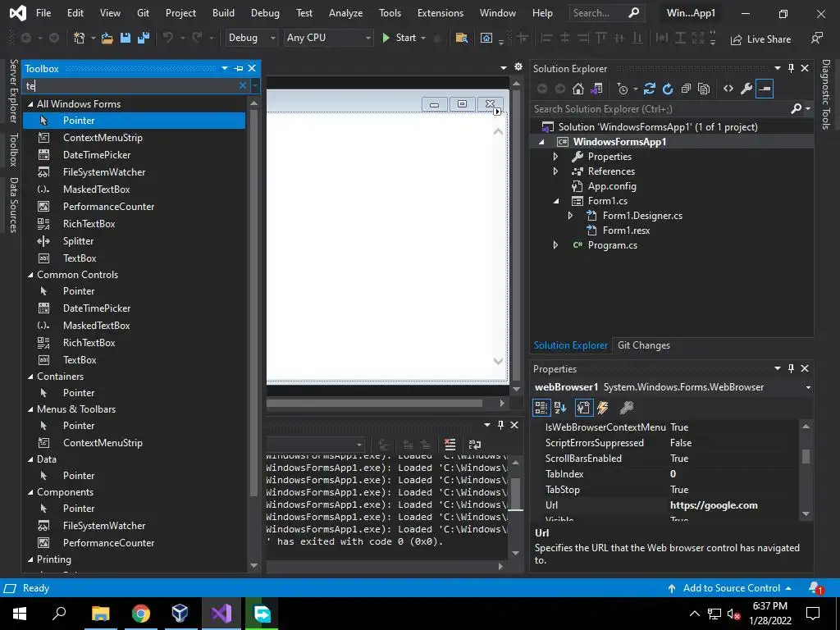Expand the References node
This screenshot has width=840, height=630.
tap(555, 171)
